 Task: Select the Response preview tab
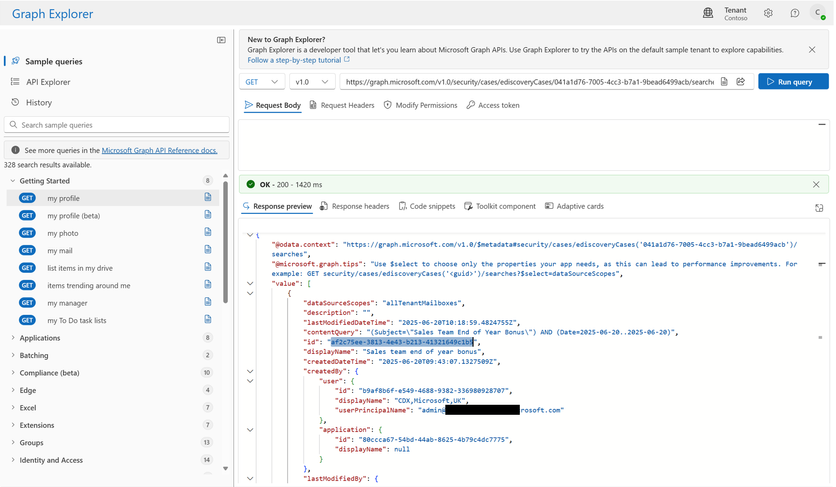coord(277,206)
